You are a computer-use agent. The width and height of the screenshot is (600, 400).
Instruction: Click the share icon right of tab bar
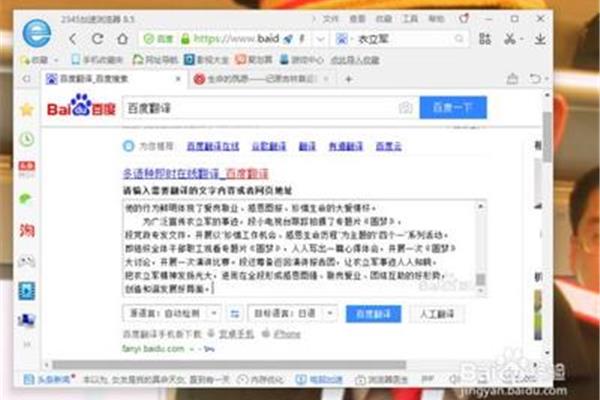(x=512, y=79)
